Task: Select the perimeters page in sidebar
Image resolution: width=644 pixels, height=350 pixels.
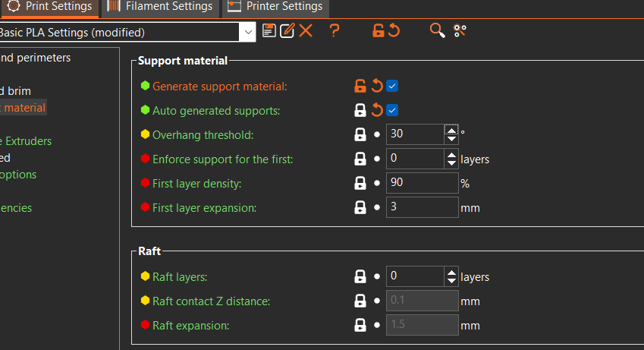Action: pyautogui.click(x=36, y=58)
